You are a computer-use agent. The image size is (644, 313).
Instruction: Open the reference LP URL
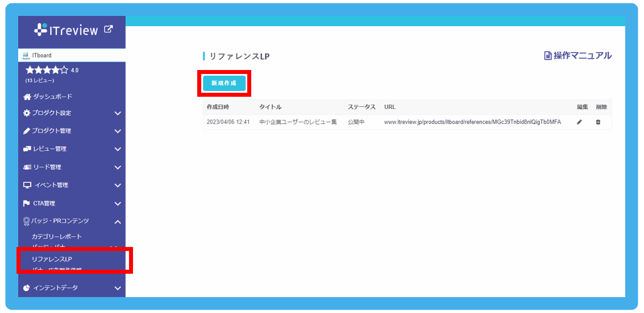(x=473, y=122)
